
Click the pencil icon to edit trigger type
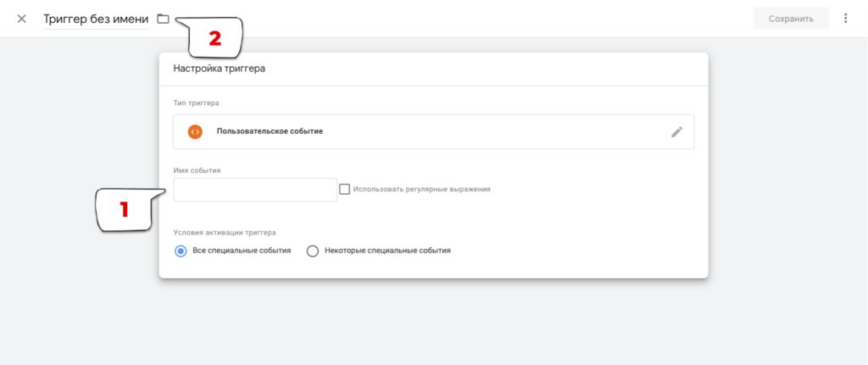[x=676, y=132]
